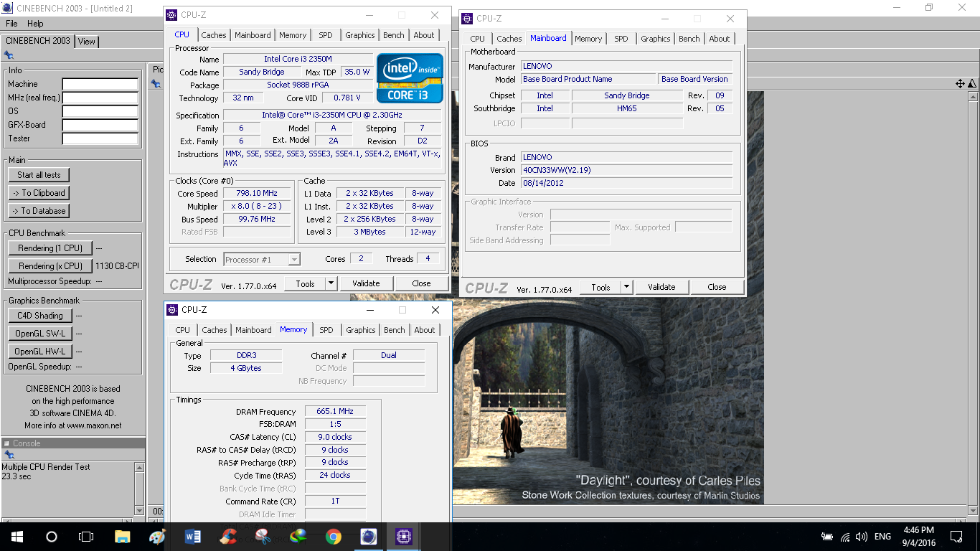Open Google Chrome from the taskbar
Viewport: 980px width, 551px height.
click(x=334, y=537)
